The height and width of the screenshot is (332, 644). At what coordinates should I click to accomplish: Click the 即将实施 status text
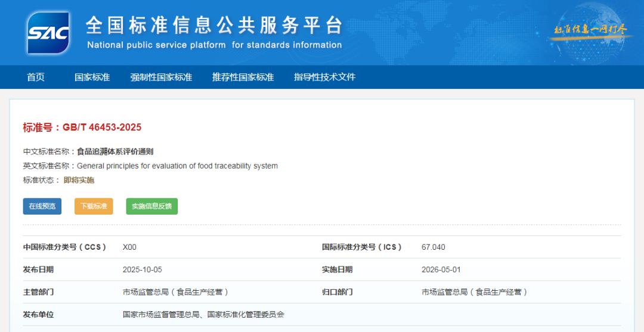click(x=79, y=180)
